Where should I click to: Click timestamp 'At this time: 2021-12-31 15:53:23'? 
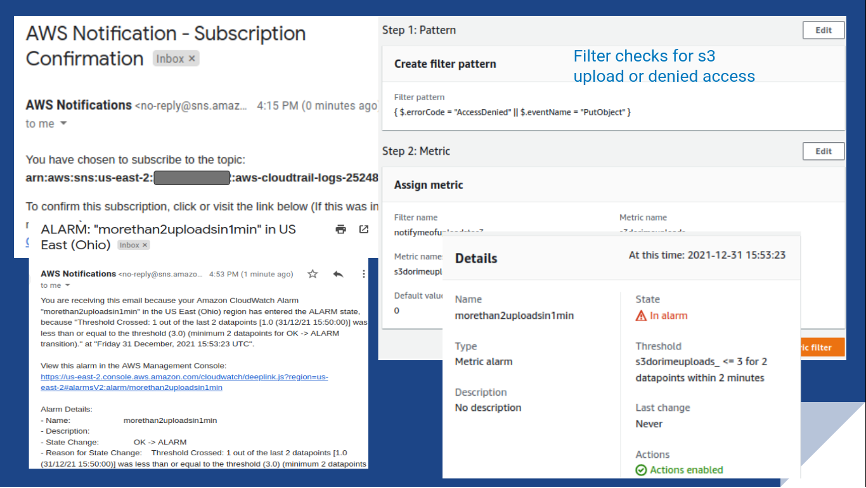[x=707, y=255]
